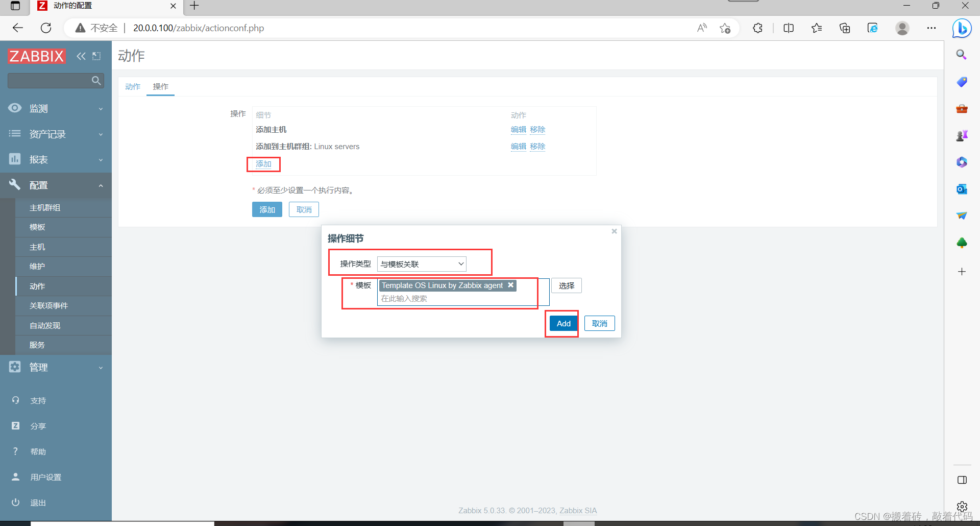Click the sidebar search magnifier icon

(96, 81)
